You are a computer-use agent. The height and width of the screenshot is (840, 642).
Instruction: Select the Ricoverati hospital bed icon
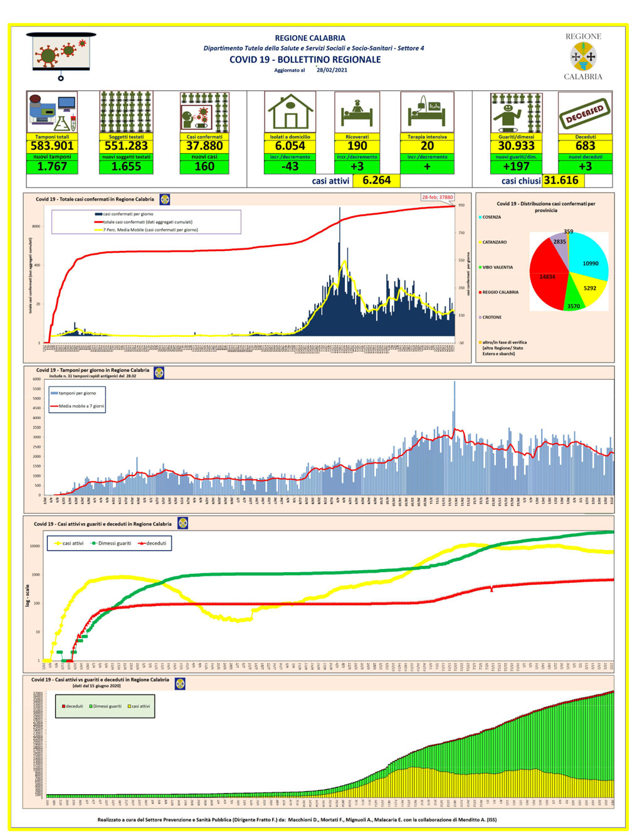click(x=357, y=112)
